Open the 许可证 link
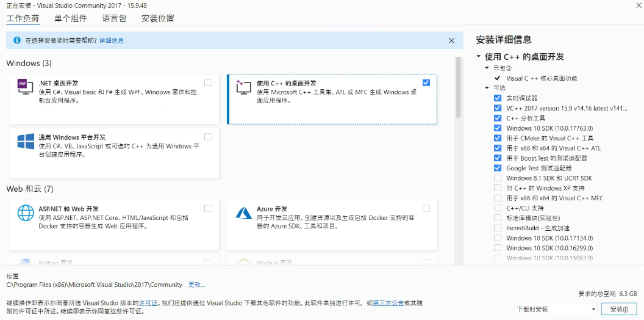The image size is (644, 320). point(148,303)
